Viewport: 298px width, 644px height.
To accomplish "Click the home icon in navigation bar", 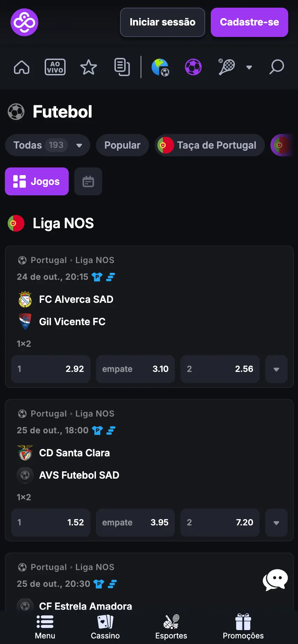I will pyautogui.click(x=22, y=67).
